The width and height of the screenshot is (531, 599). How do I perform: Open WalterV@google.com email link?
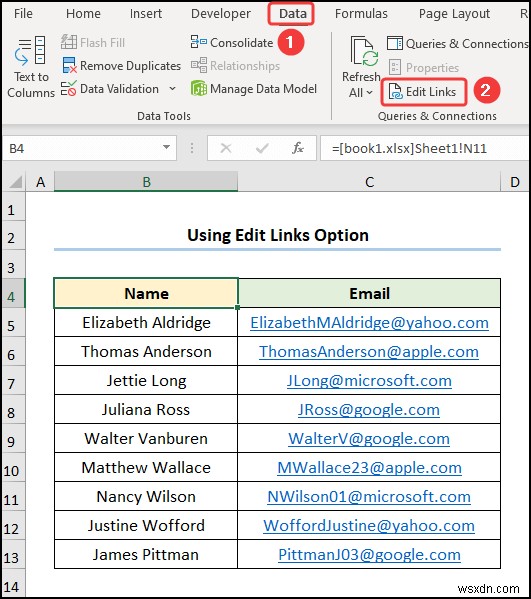[x=369, y=439]
